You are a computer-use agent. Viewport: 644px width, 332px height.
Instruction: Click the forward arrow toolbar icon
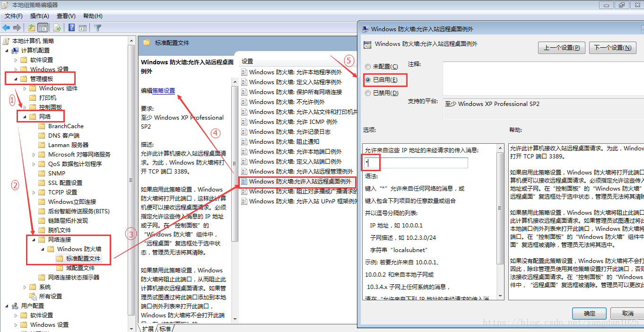[17, 27]
